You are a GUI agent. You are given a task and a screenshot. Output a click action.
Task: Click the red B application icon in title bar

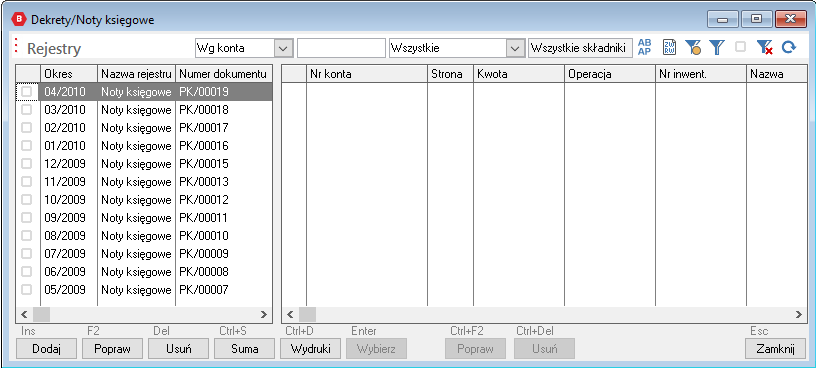(19, 19)
